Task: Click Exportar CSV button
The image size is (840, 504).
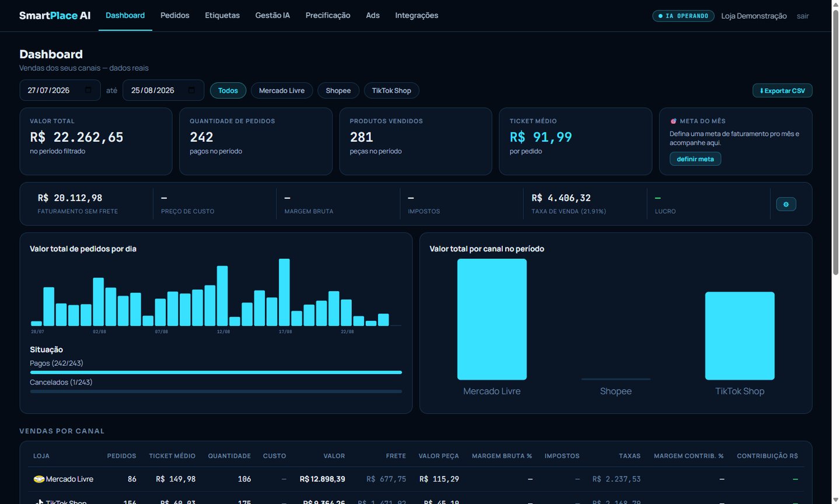Action: pyautogui.click(x=782, y=90)
